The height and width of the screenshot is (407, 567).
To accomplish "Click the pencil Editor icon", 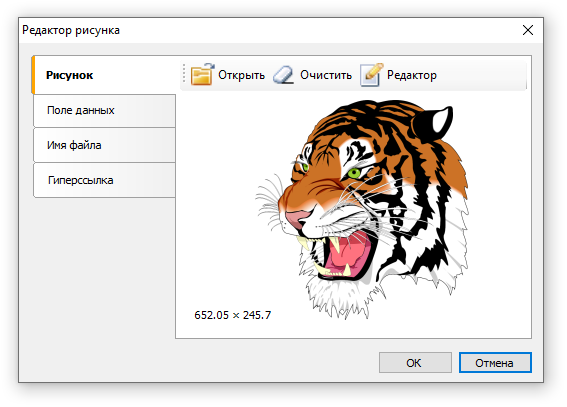I will pyautogui.click(x=371, y=74).
